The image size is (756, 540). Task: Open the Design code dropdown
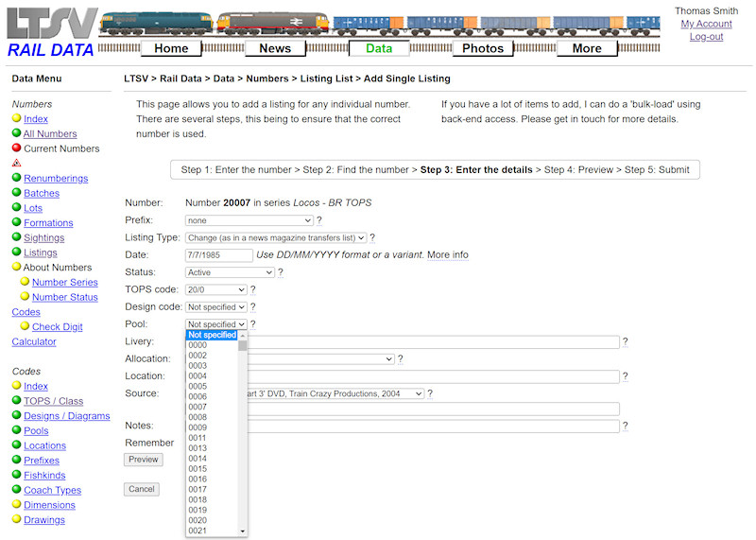coord(216,307)
